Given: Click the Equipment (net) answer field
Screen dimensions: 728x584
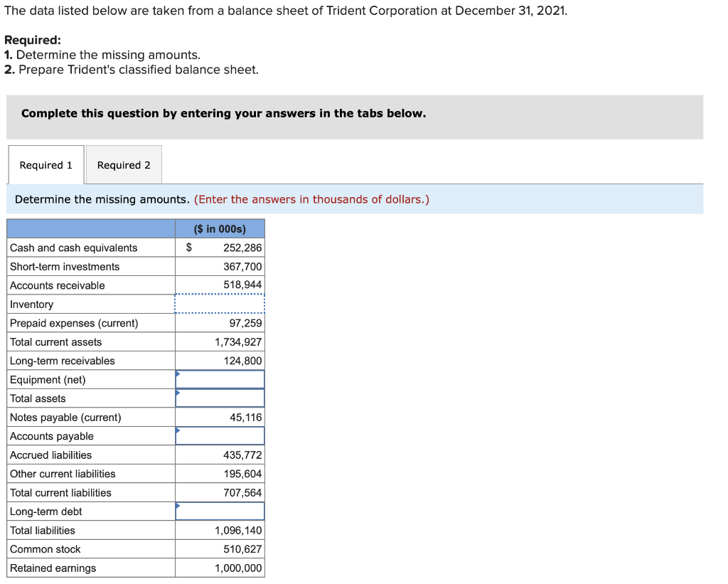Looking at the screenshot, I should tap(220, 379).
